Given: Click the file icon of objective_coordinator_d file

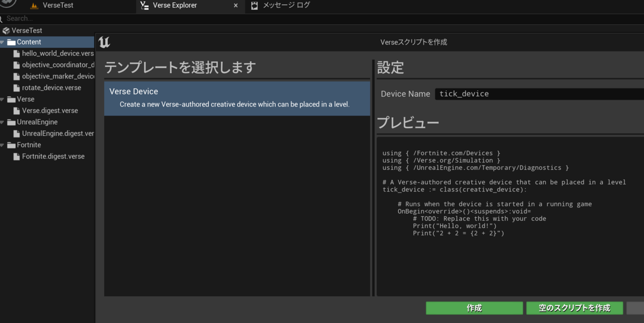Looking at the screenshot, I should 17,65.
